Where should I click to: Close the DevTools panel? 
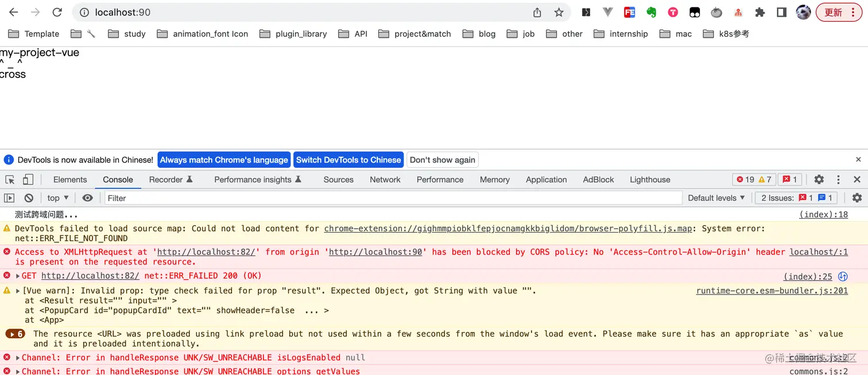(x=857, y=180)
